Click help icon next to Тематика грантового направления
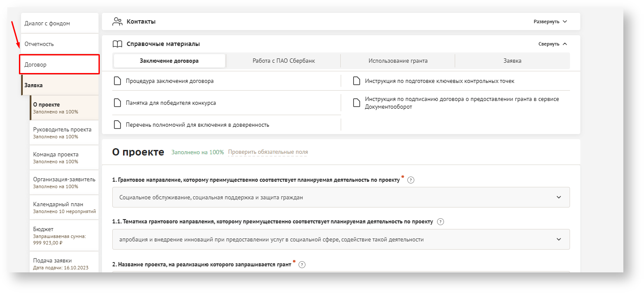 (440, 222)
